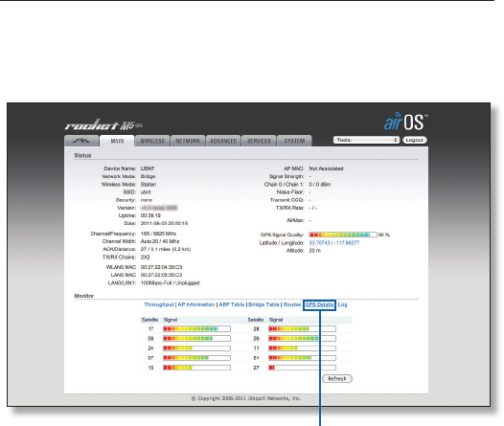Go to the SERVICES tab
504x426 pixels.
pos(259,141)
